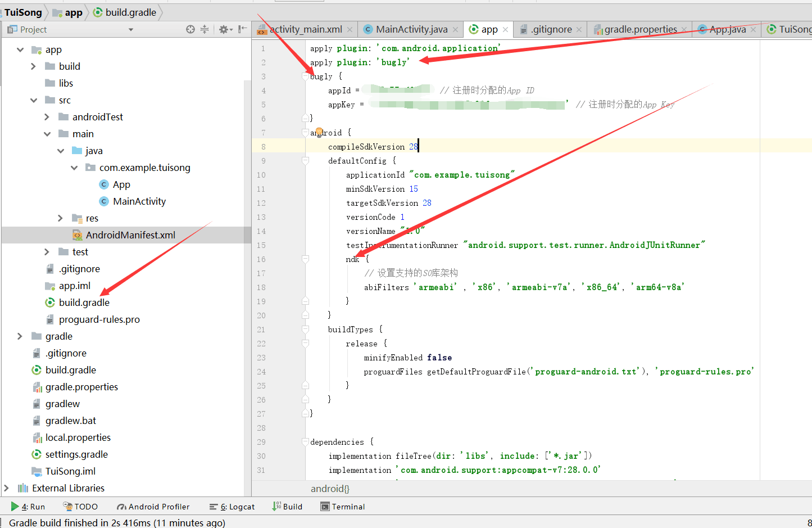812x528 pixels.
Task: Select proguard-rules.pro in the project tree
Action: pos(99,319)
